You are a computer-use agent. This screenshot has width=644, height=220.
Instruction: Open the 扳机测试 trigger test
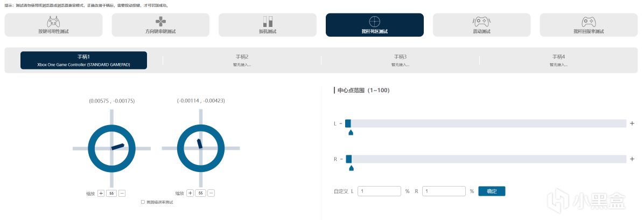tap(268, 25)
